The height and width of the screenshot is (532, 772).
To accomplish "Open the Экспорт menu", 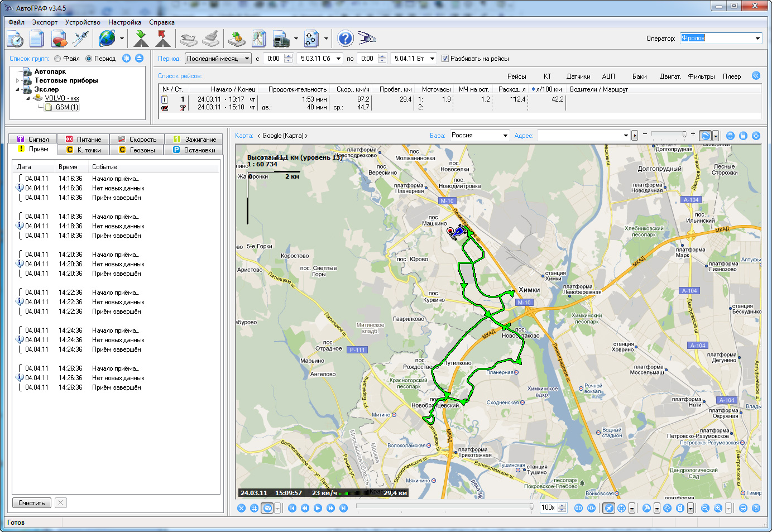I will [45, 22].
